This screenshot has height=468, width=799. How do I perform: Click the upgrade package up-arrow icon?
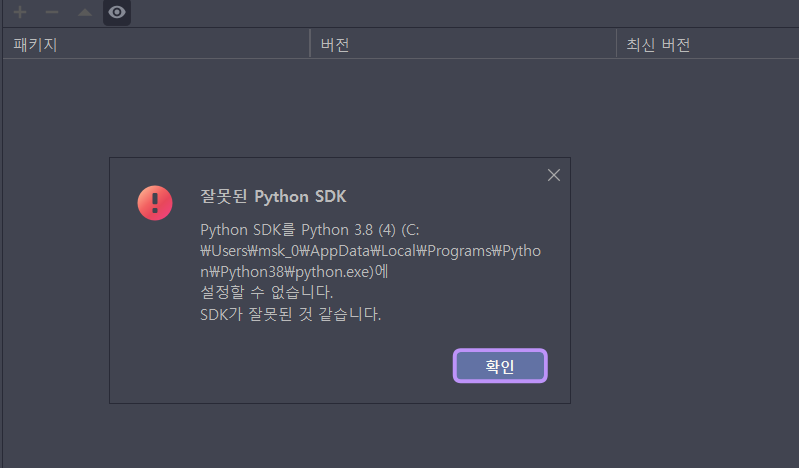[85, 12]
